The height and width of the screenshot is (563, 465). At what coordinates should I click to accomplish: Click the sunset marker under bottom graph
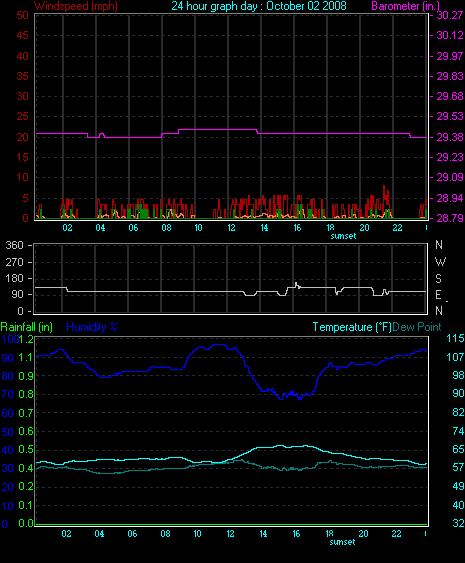pos(343,542)
